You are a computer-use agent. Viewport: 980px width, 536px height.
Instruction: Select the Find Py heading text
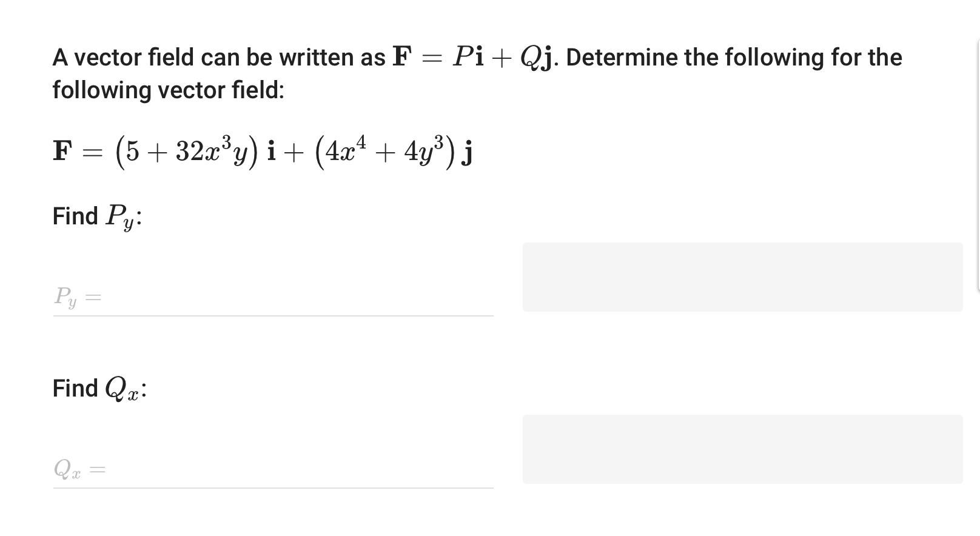[97, 216]
